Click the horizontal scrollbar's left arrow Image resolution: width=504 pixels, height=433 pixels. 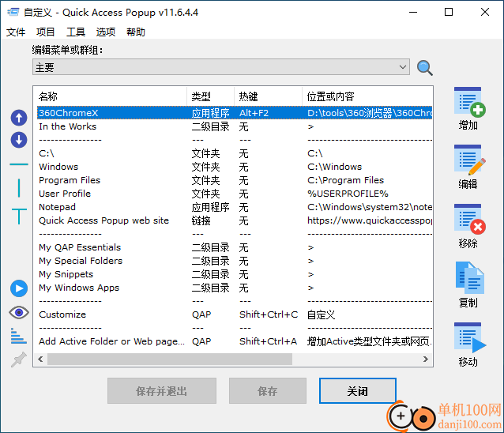point(40,359)
